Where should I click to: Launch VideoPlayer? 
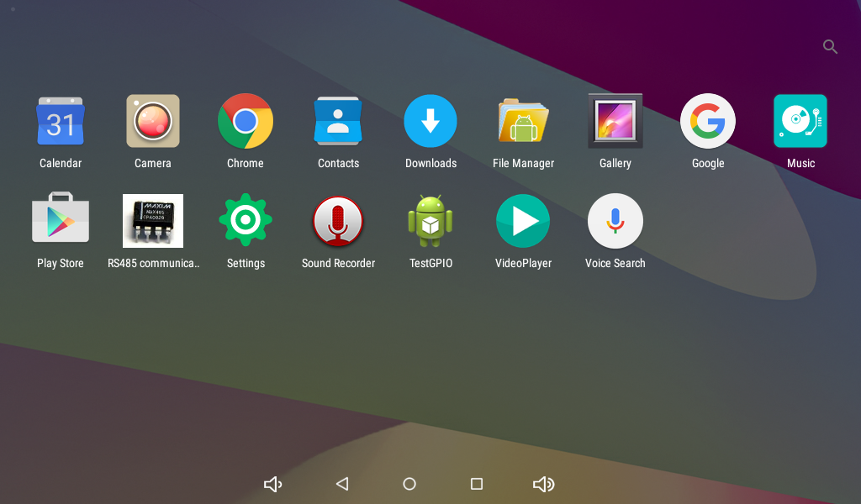coord(523,220)
